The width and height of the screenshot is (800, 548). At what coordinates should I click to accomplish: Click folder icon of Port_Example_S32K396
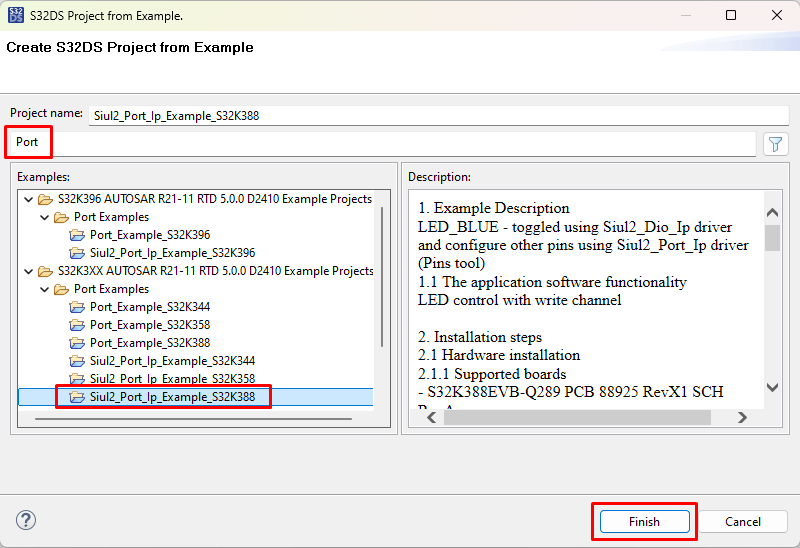(77, 235)
